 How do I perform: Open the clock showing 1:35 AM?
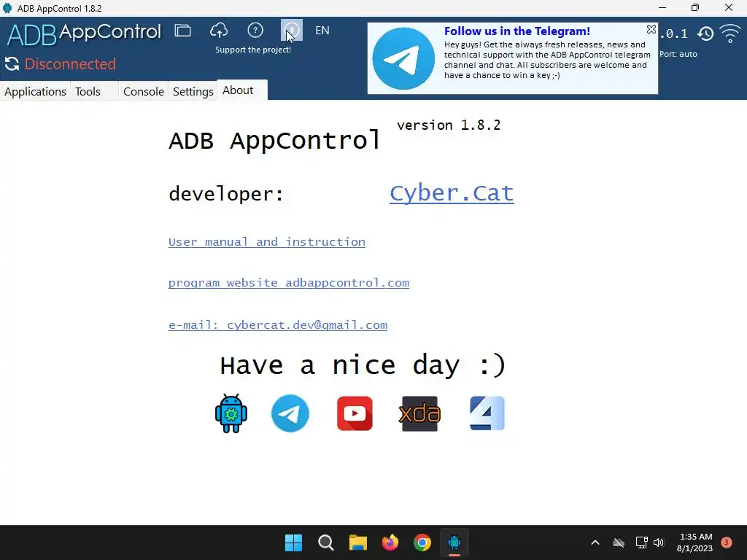[695, 542]
